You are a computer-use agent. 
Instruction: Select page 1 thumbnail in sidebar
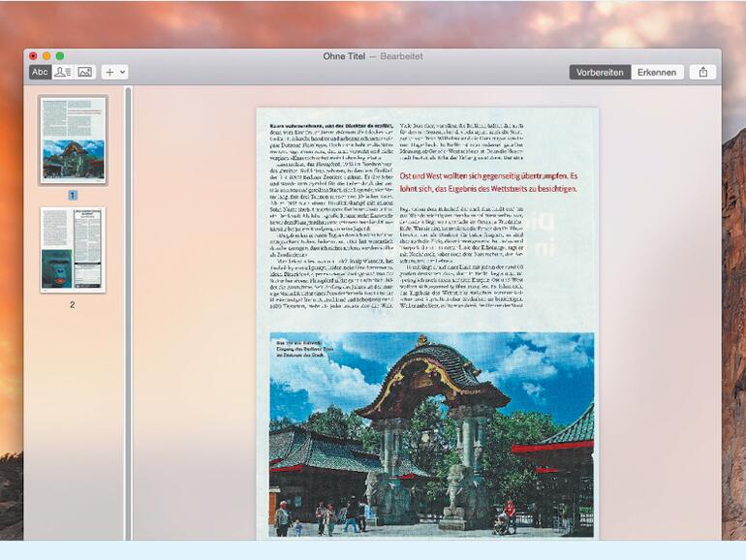coord(73,140)
